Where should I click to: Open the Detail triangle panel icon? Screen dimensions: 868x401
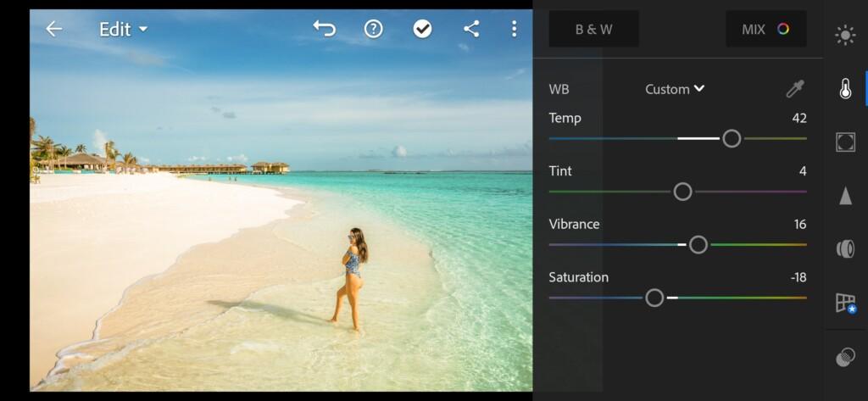point(845,196)
